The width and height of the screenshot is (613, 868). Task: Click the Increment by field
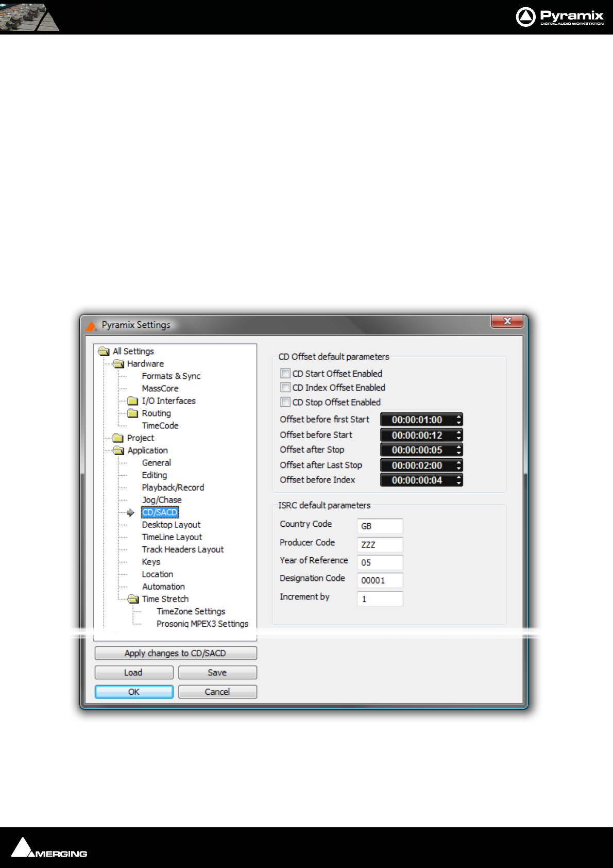[x=380, y=599]
